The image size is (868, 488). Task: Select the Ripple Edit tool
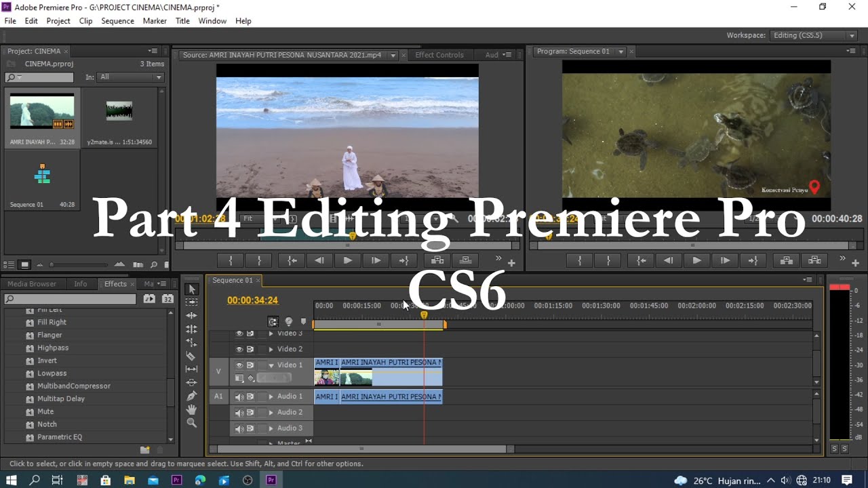191,315
